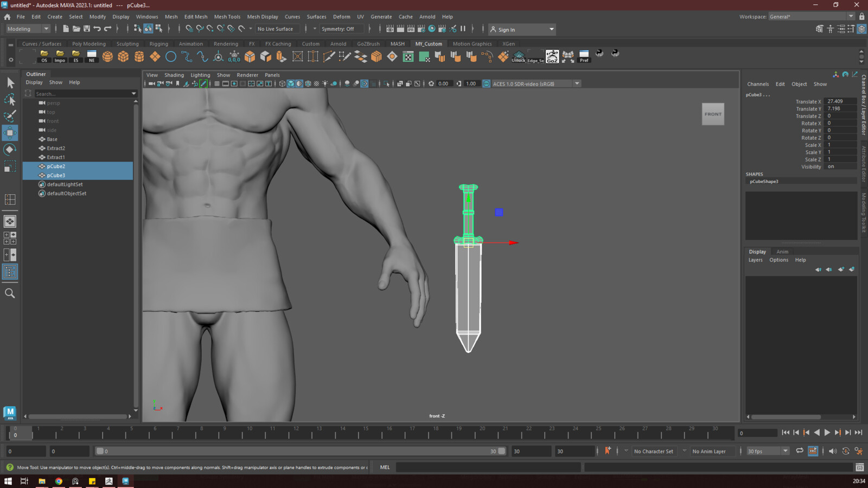Switch to the Anim tab in layer editor
The width and height of the screenshot is (868, 488).
[782, 252]
